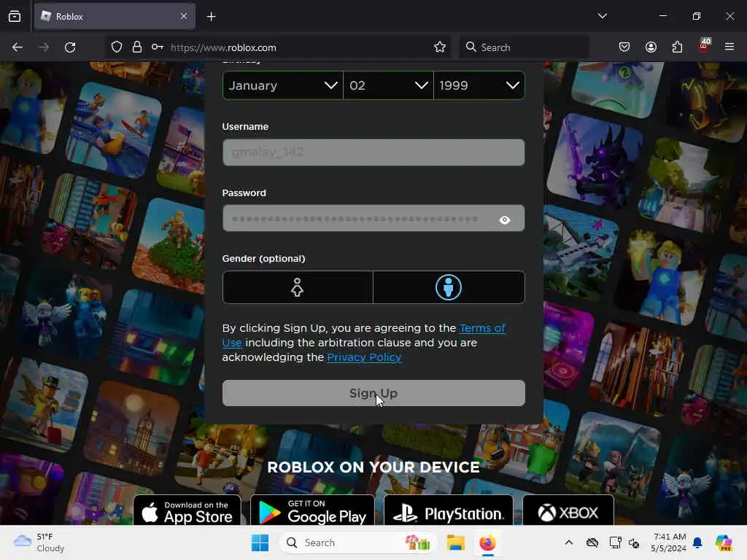The image size is (747, 560).
Task: Open the Firefox application menu
Action: 729,47
